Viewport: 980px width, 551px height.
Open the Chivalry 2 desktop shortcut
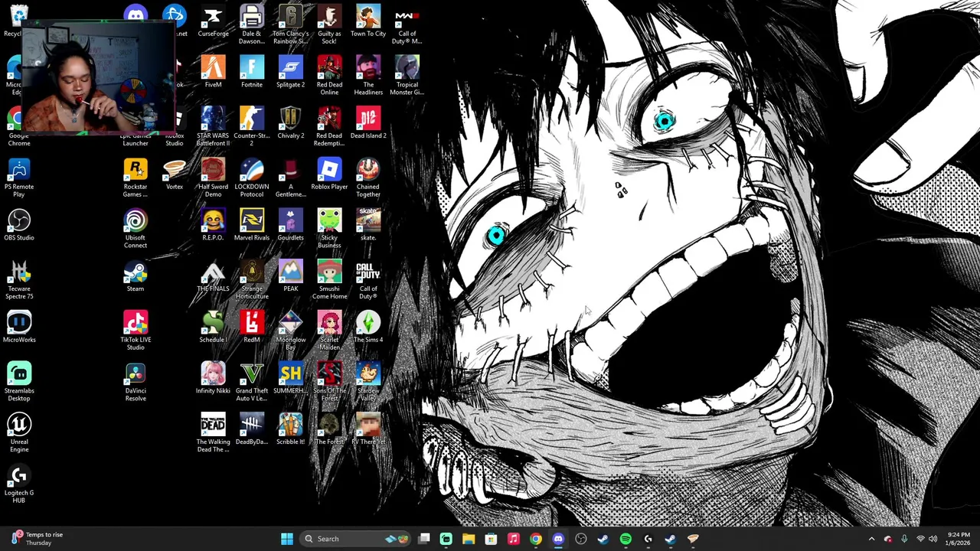[290, 123]
